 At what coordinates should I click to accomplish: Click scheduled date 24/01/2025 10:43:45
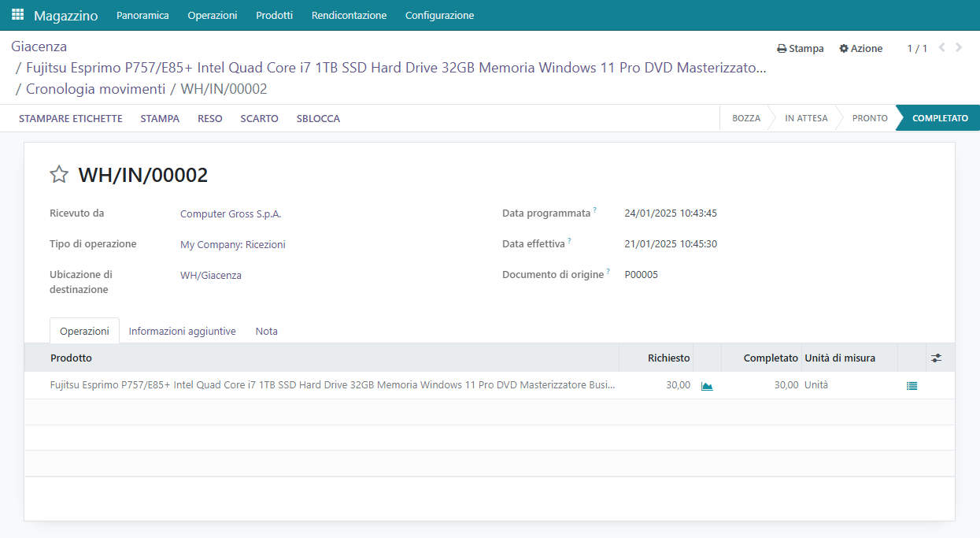671,213
